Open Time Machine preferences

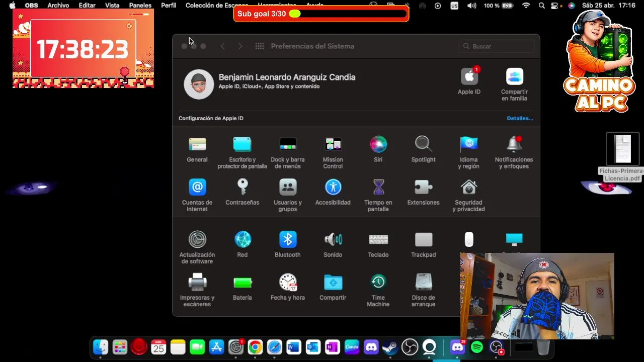tap(378, 290)
